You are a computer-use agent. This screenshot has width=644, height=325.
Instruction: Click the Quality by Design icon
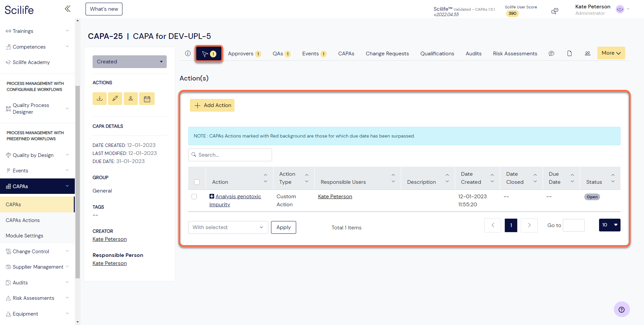tap(8, 155)
